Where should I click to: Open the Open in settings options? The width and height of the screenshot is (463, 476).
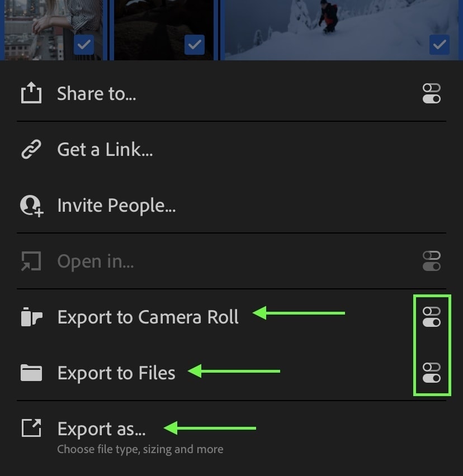pos(431,261)
